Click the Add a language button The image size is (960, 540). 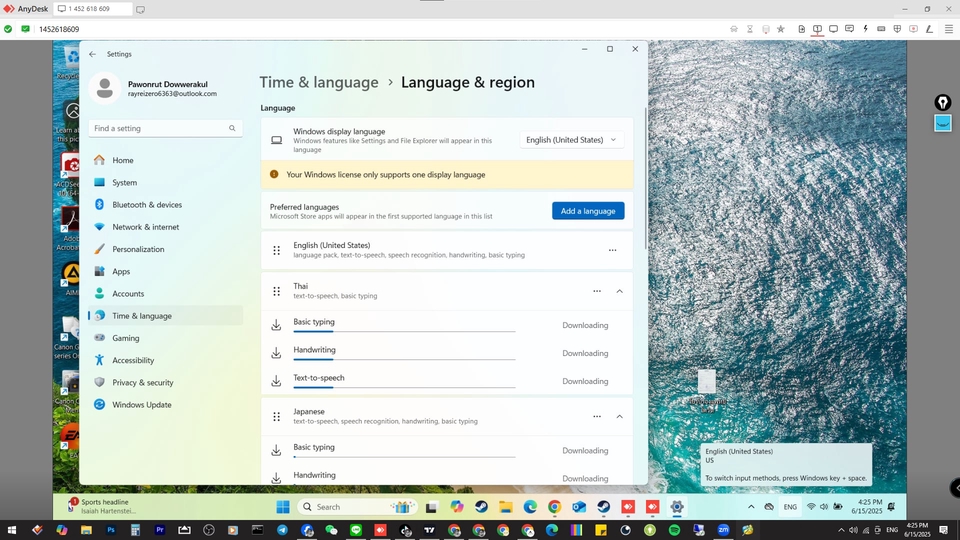coord(588,211)
